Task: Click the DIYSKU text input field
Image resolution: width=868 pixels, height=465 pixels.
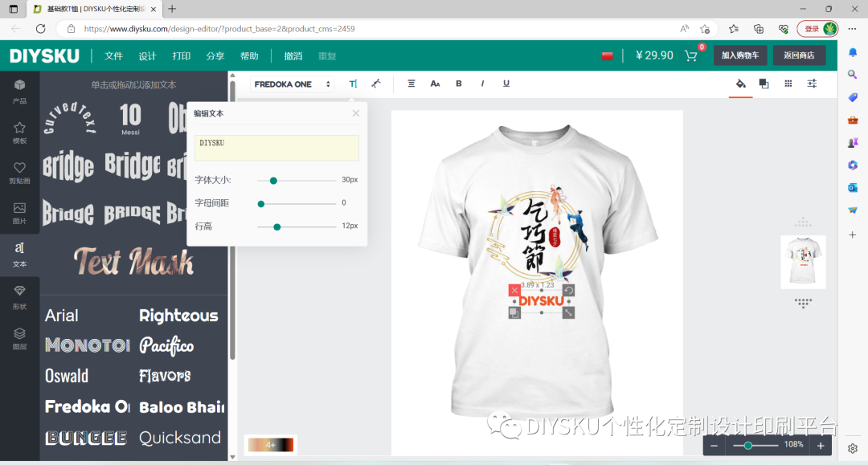Action: coord(276,148)
